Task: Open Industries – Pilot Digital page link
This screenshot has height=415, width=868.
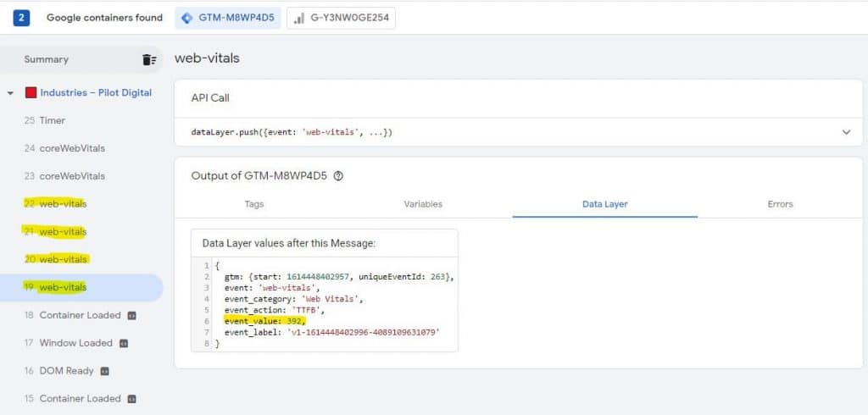Action: (96, 93)
